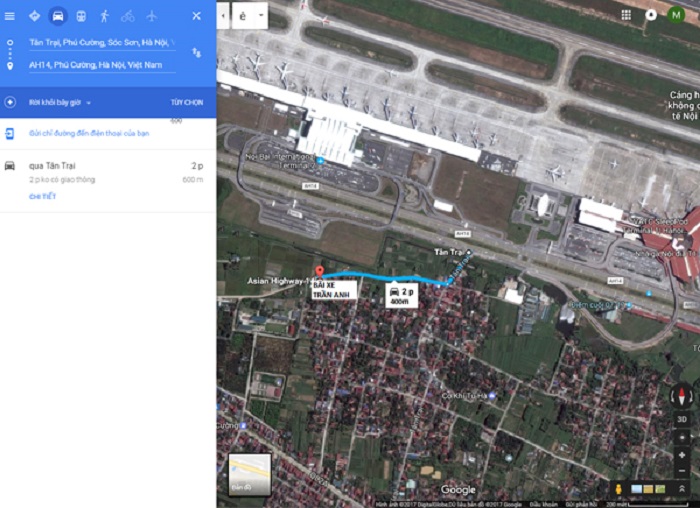The width and height of the screenshot is (700, 508).
Task: Expand the imagery bar chevron
Action: click(682, 489)
